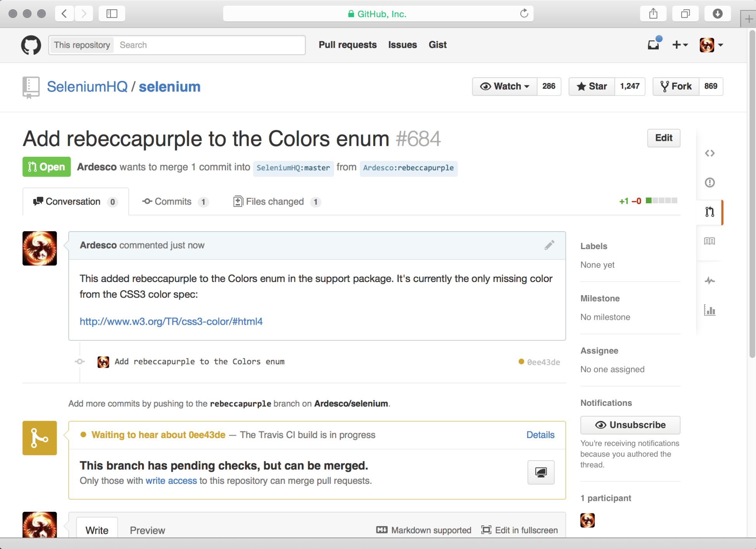This screenshot has width=756, height=549.
Task: Click the Unsubscribe notifications button
Action: (630, 425)
